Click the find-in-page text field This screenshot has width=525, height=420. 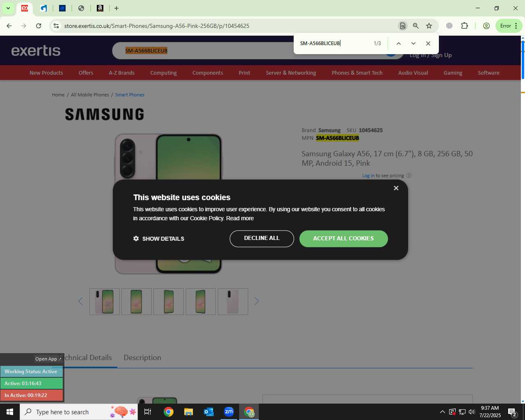coord(334,43)
